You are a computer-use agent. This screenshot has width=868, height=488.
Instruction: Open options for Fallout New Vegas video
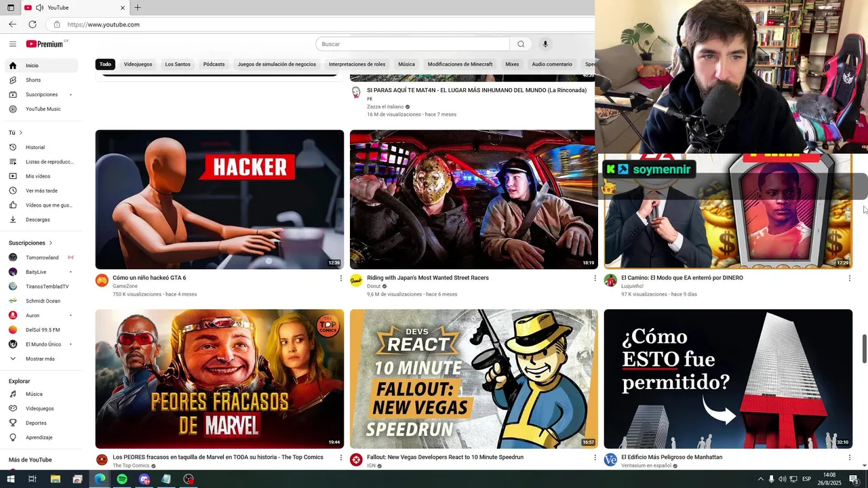pos(595,457)
